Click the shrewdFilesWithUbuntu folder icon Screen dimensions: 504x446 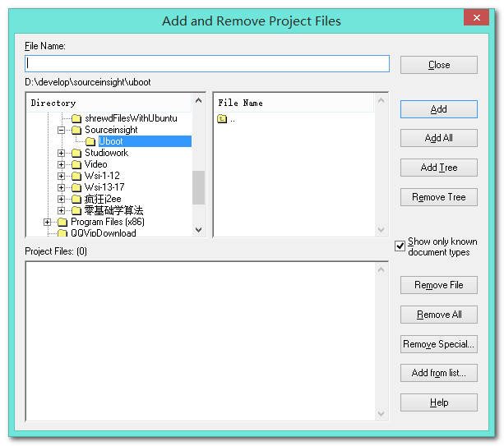[x=76, y=118]
